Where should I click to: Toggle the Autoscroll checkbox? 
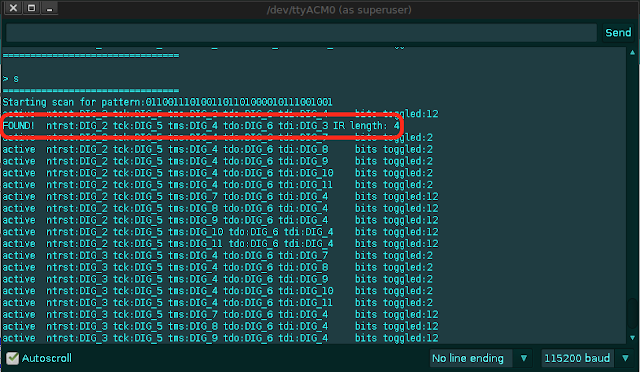point(12,358)
